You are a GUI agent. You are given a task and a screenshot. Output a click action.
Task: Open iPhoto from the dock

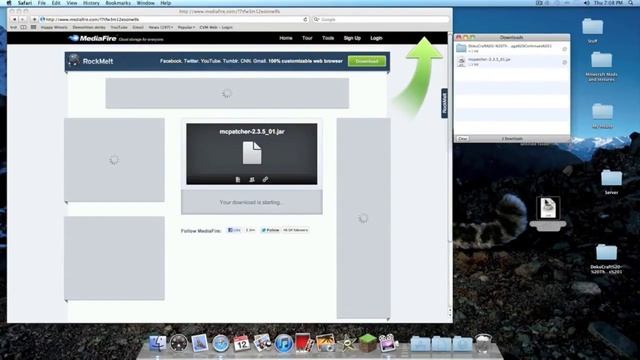(325, 344)
